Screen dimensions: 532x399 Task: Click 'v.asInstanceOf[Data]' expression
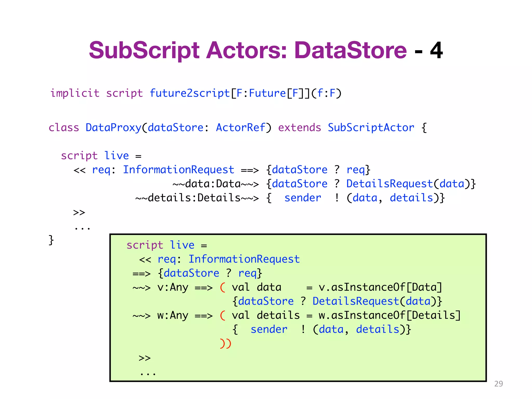pyautogui.click(x=380, y=288)
